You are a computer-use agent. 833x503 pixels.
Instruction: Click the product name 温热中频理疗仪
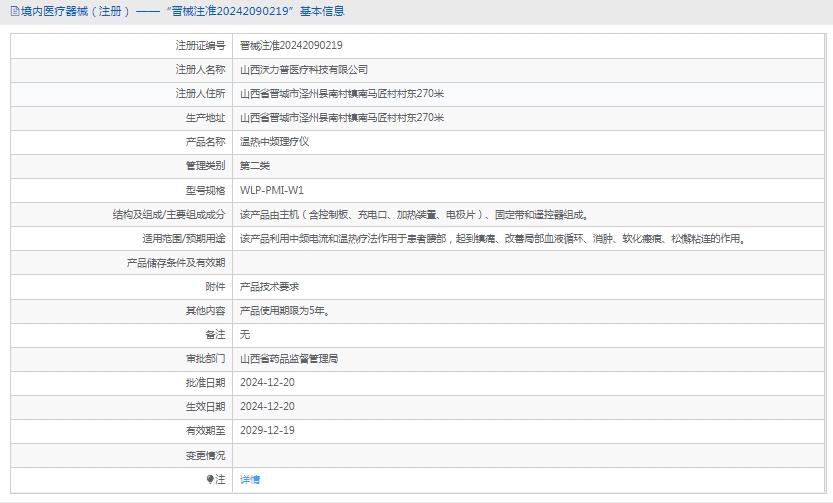275,141
